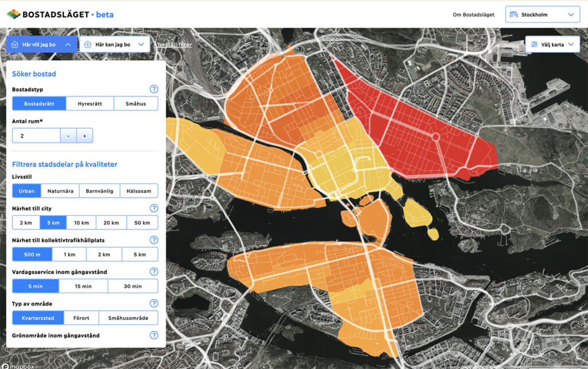Image resolution: width=588 pixels, height=369 pixels.
Task: Open help for Närhet till kollektivtrafikhållplats
Action: pyautogui.click(x=154, y=240)
